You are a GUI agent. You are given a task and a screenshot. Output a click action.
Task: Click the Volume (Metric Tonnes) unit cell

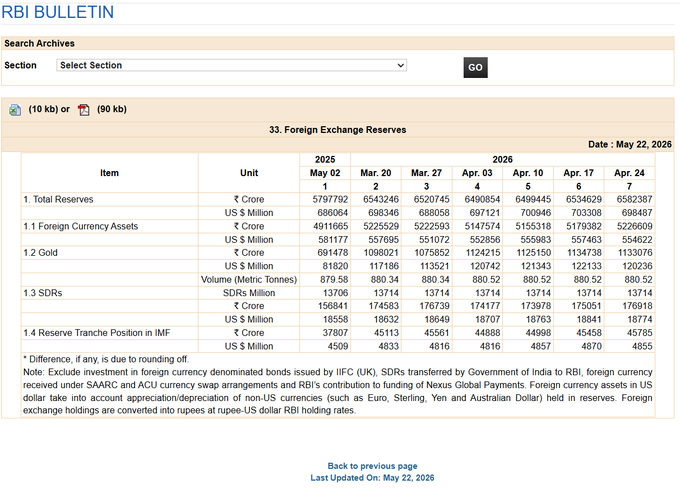pyautogui.click(x=249, y=280)
